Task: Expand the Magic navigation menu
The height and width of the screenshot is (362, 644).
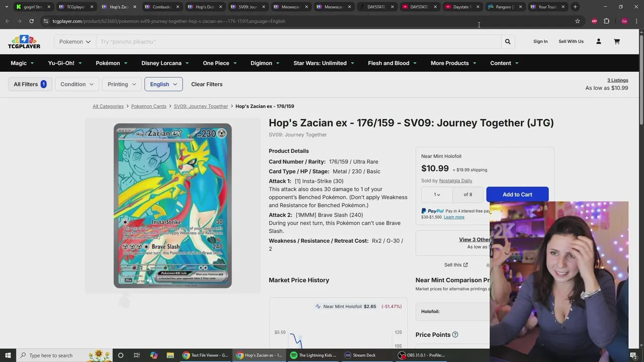Action: [x=23, y=63]
